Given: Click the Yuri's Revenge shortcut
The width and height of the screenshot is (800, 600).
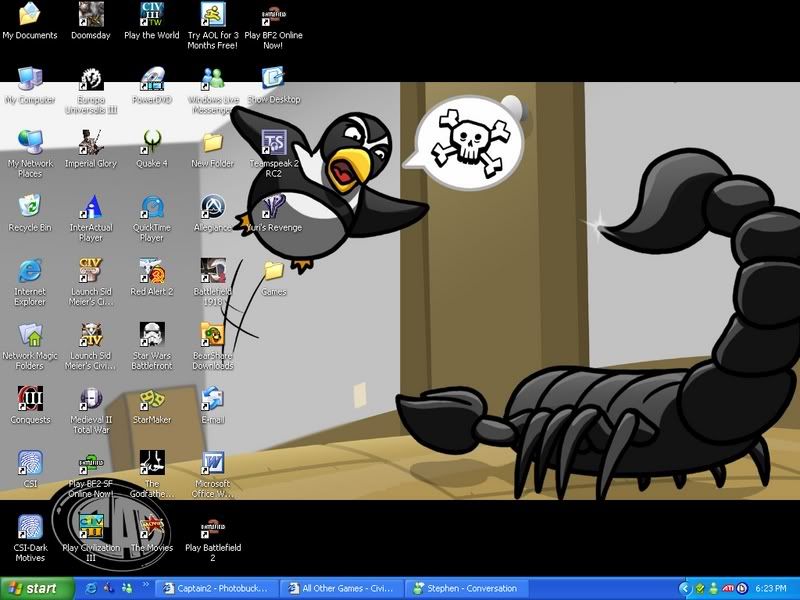Looking at the screenshot, I should (x=273, y=213).
